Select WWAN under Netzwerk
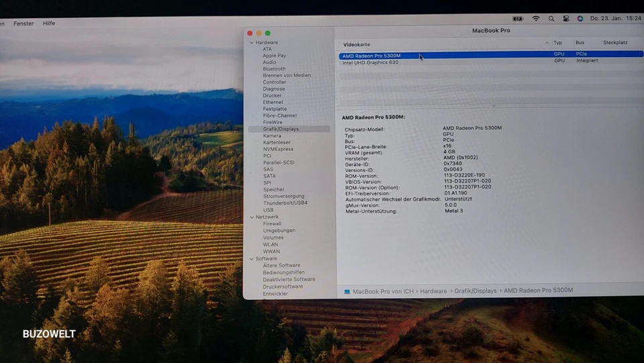The image size is (644, 363). click(x=272, y=252)
